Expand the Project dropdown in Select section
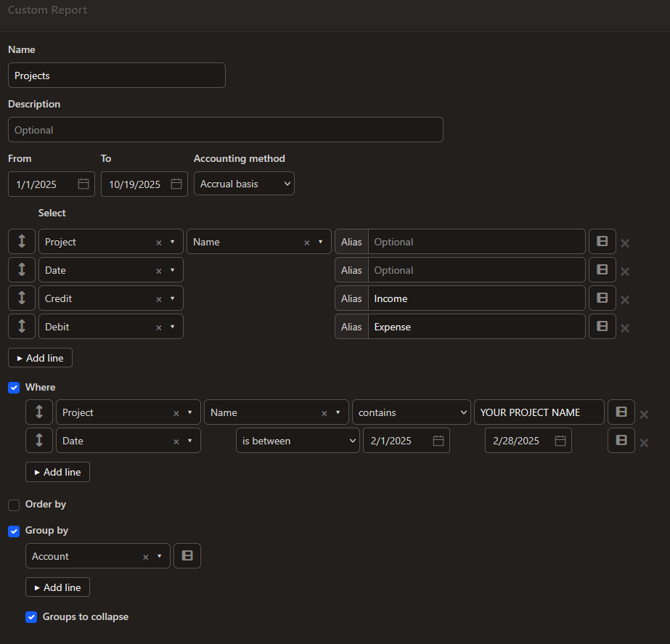670x644 pixels. 172,242
